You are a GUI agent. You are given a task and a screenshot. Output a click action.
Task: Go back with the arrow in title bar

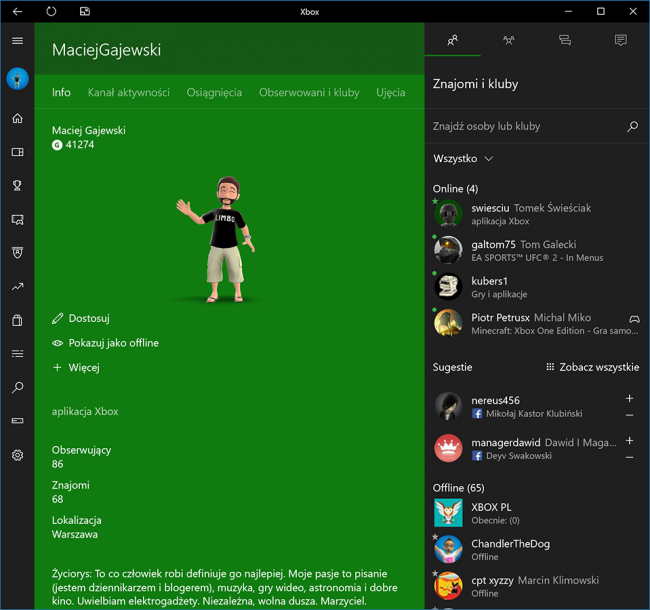[17, 12]
